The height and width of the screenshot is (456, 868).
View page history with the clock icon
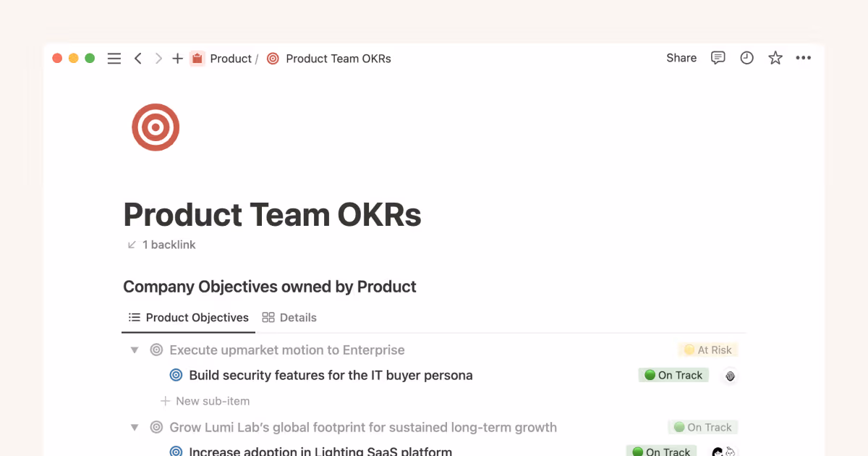pyautogui.click(x=746, y=58)
